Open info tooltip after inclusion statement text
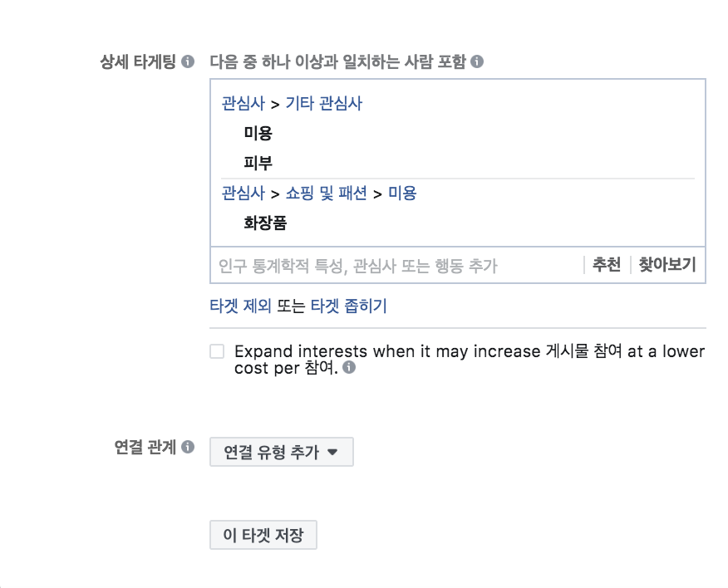Image resolution: width=728 pixels, height=588 pixels. point(475,61)
